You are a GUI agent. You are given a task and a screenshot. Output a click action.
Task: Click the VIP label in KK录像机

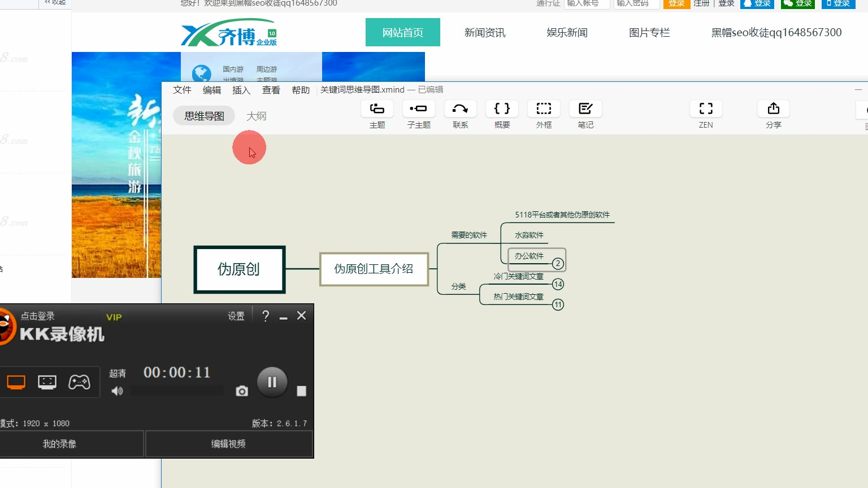pyautogui.click(x=114, y=317)
